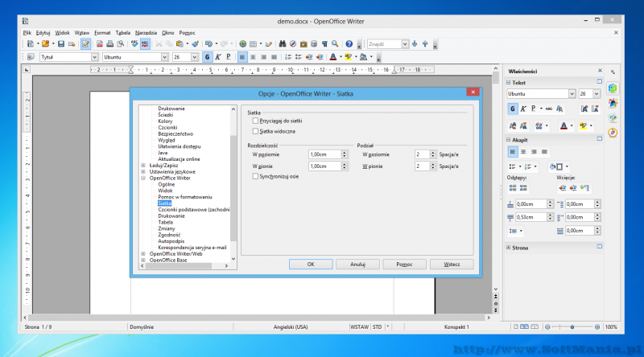Open the Styles and Formatting sidebar tab icon
This screenshot has height=357, width=644.
pyautogui.click(x=613, y=103)
